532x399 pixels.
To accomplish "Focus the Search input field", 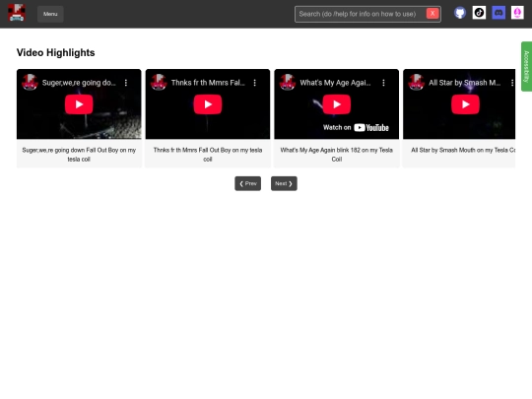I will 360,14.
